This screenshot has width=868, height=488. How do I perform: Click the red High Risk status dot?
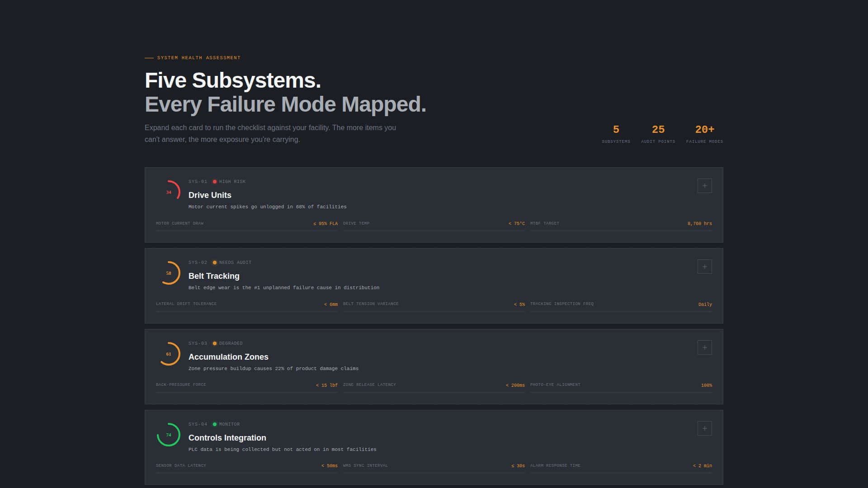coord(215,182)
